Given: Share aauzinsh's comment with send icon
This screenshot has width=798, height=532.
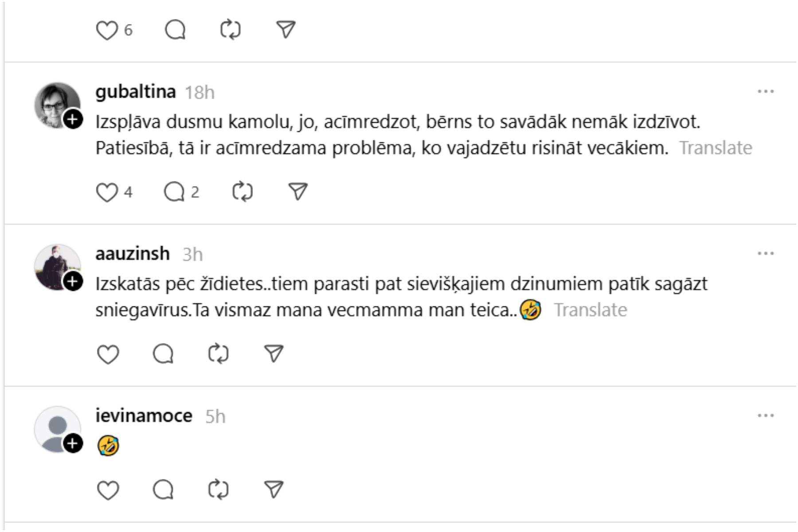Looking at the screenshot, I should [274, 353].
